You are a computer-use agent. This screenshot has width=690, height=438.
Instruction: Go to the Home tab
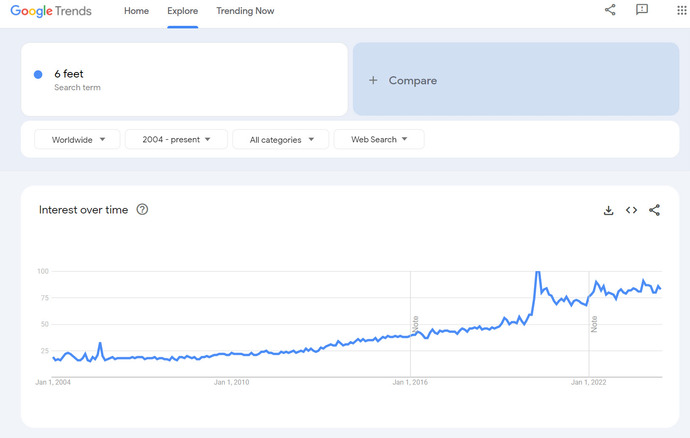pos(136,11)
